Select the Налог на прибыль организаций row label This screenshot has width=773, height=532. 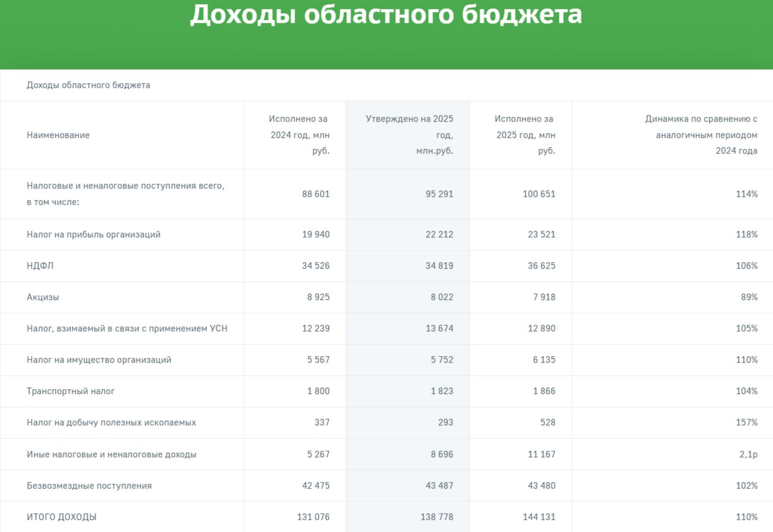(x=93, y=234)
